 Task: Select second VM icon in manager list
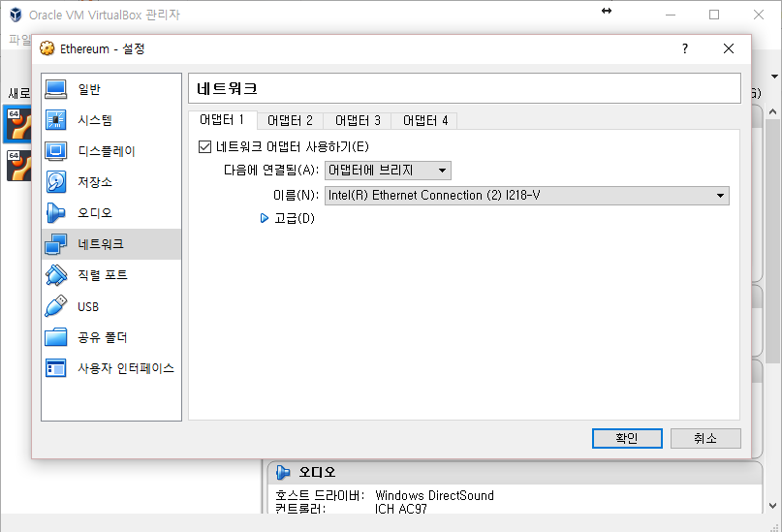point(19,165)
